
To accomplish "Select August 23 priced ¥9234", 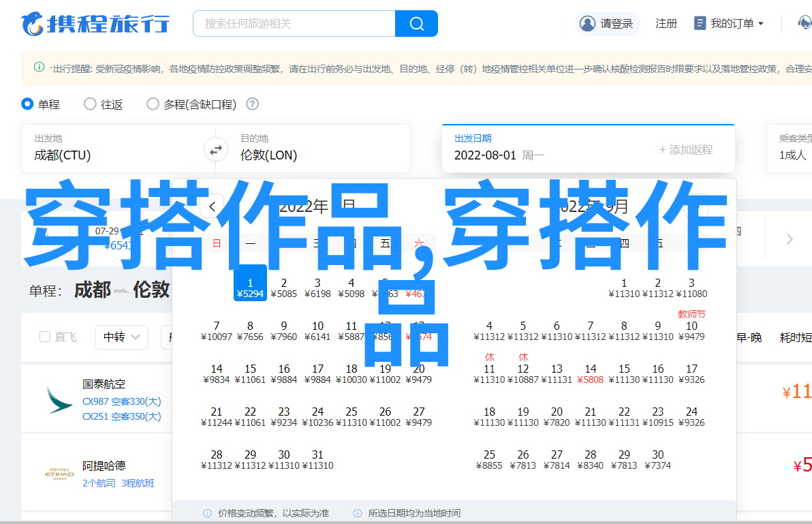I will click(284, 417).
